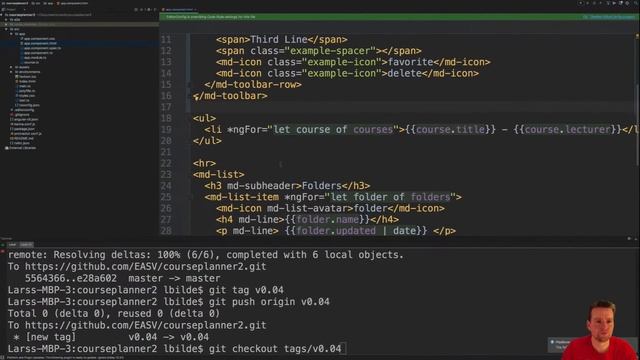Open app.component.spec.ts in the project tree
This screenshot has width=640, height=360.
[x=42, y=48]
